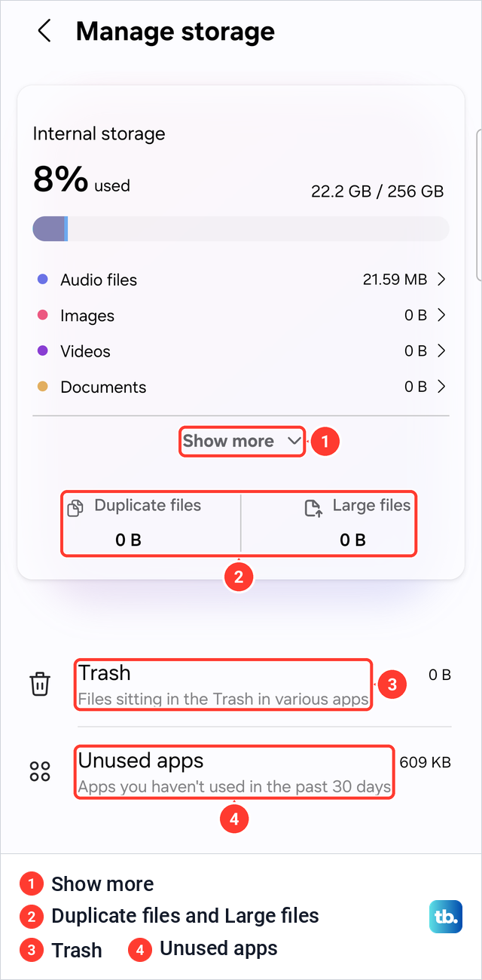
Task: Open Duplicate files
Action: tap(151, 523)
